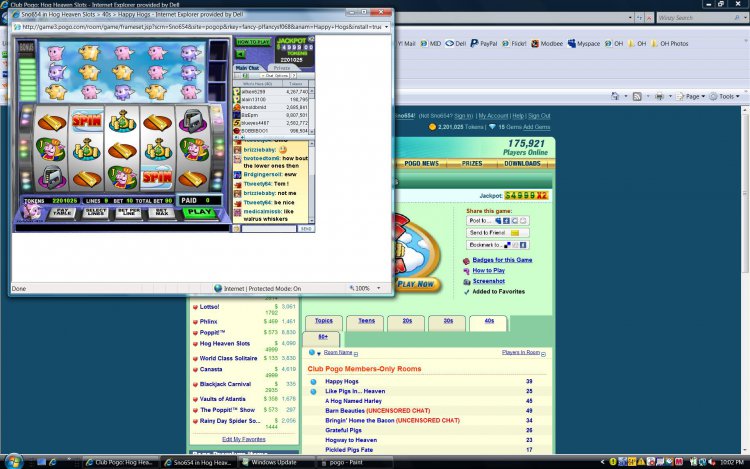The height and width of the screenshot is (469, 750).
Task: Sort rooms by Room Name header
Action: click(x=338, y=352)
